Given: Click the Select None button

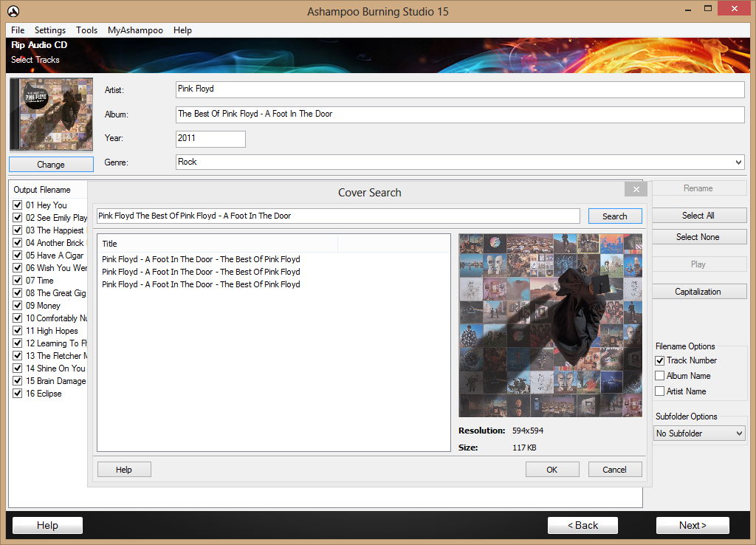Looking at the screenshot, I should [698, 237].
